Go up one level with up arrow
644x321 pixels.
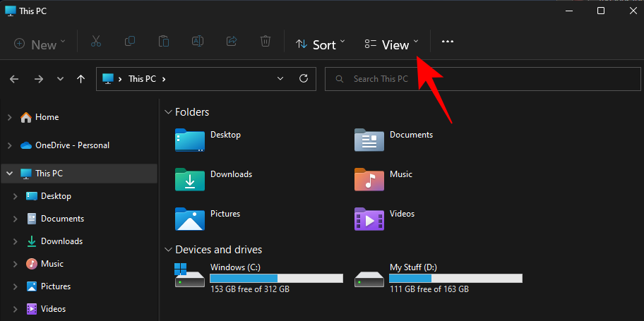pos(81,79)
